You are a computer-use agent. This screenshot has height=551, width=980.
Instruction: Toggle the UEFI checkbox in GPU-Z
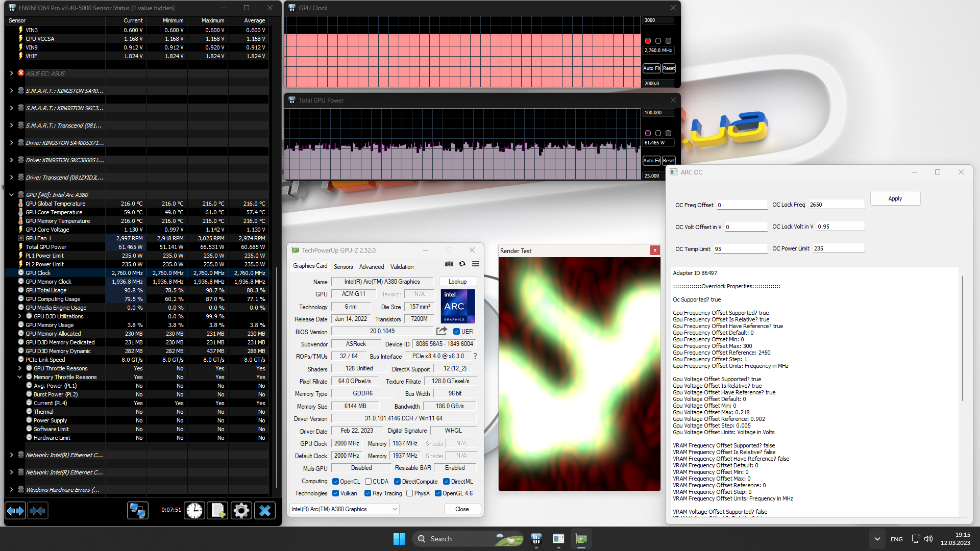(x=456, y=332)
